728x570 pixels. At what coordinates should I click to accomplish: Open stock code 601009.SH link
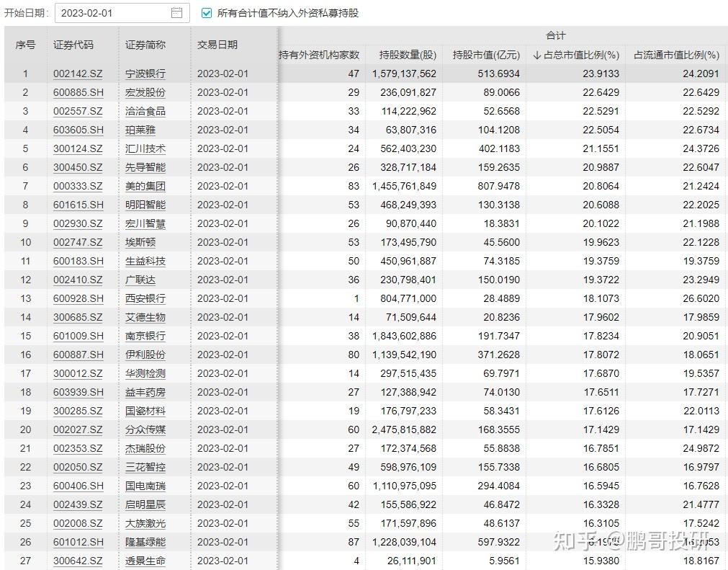pos(78,336)
